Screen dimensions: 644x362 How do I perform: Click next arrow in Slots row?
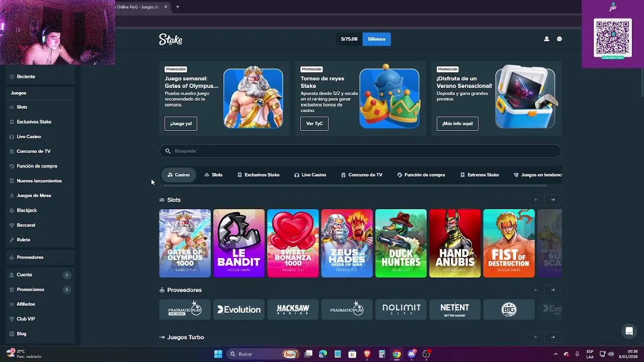pyautogui.click(x=553, y=200)
